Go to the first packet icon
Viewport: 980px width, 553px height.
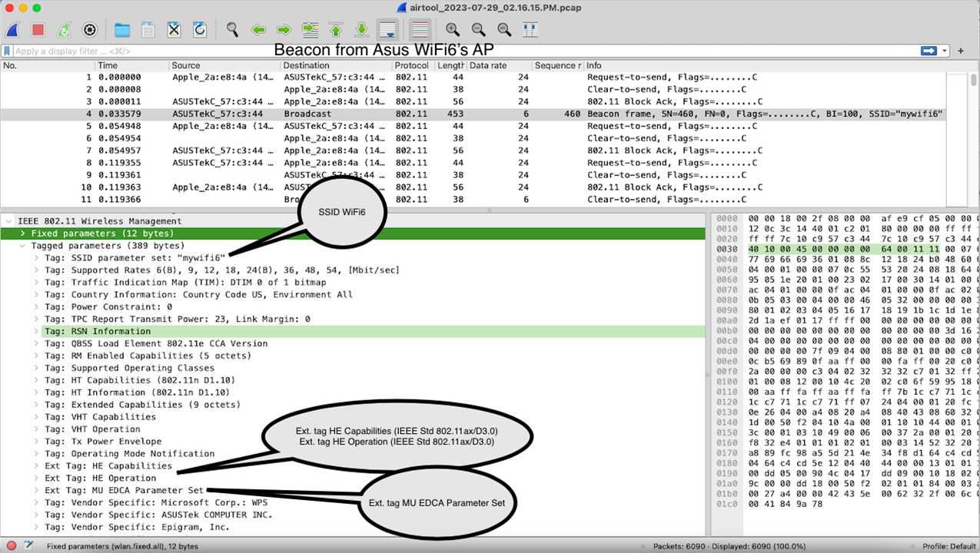tap(336, 30)
